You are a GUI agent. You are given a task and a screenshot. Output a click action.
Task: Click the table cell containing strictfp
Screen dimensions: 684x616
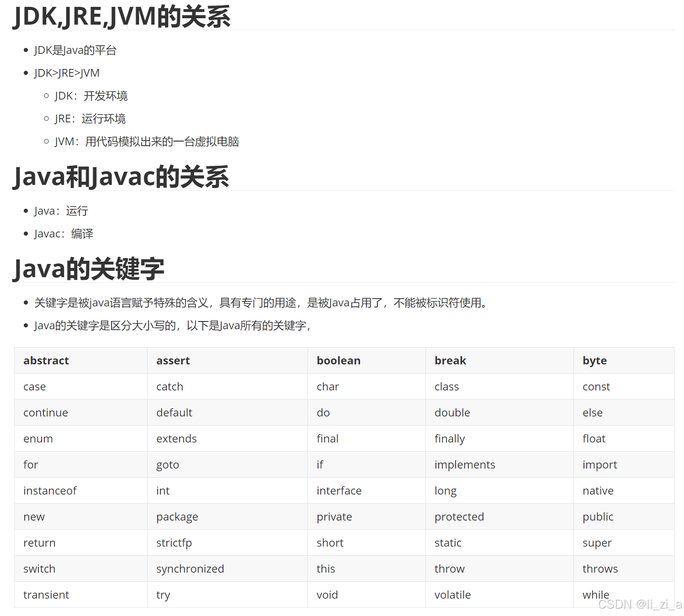(x=174, y=542)
